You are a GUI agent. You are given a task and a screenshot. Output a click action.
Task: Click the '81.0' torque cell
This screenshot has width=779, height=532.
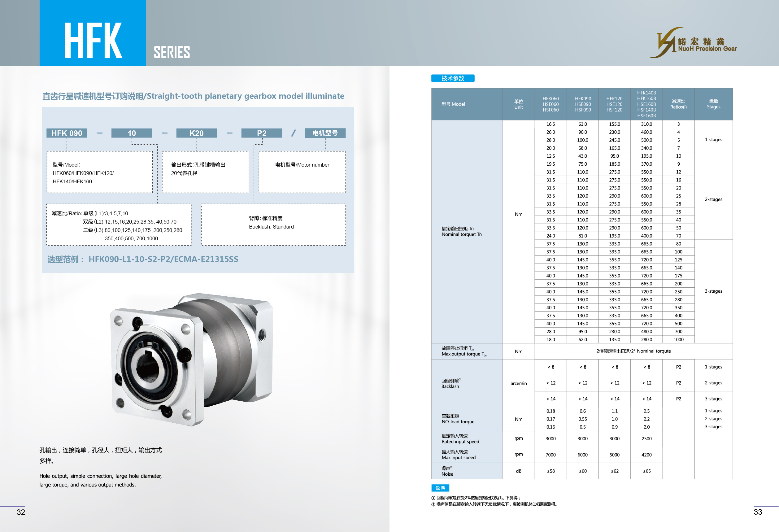coord(583,236)
